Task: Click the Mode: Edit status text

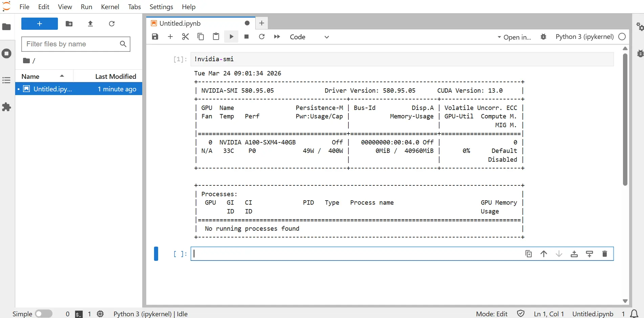Action: click(x=492, y=314)
